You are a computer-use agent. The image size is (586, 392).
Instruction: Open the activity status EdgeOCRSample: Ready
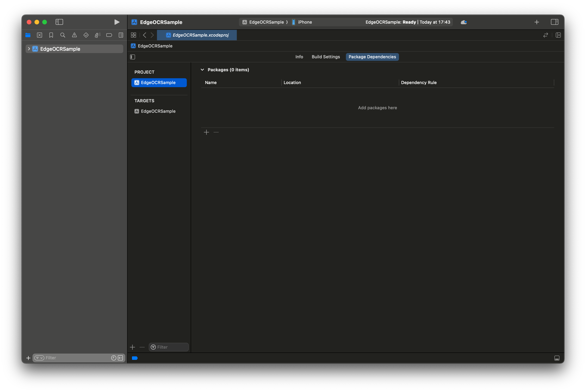tap(408, 22)
